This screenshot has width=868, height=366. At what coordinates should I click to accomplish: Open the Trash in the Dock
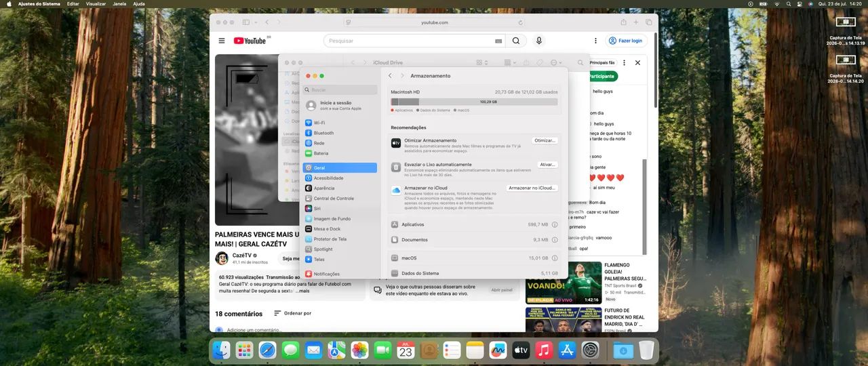[646, 350]
